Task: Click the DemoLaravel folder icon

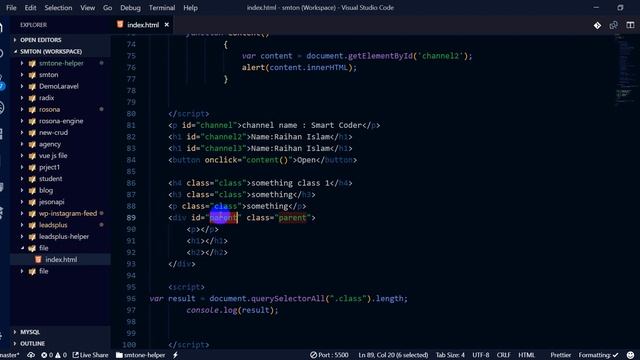Action: coord(32,87)
